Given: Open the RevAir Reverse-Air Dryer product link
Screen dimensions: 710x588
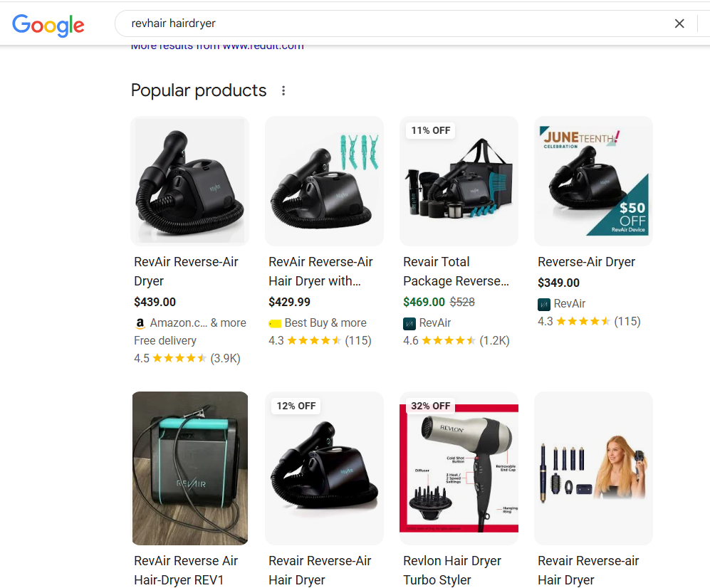Looking at the screenshot, I should tap(187, 271).
